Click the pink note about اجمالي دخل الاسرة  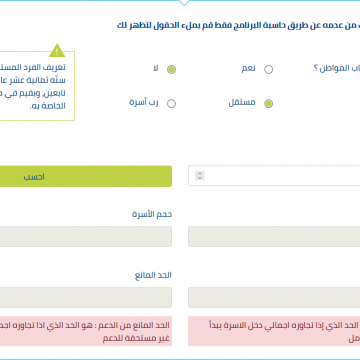pos(274,331)
